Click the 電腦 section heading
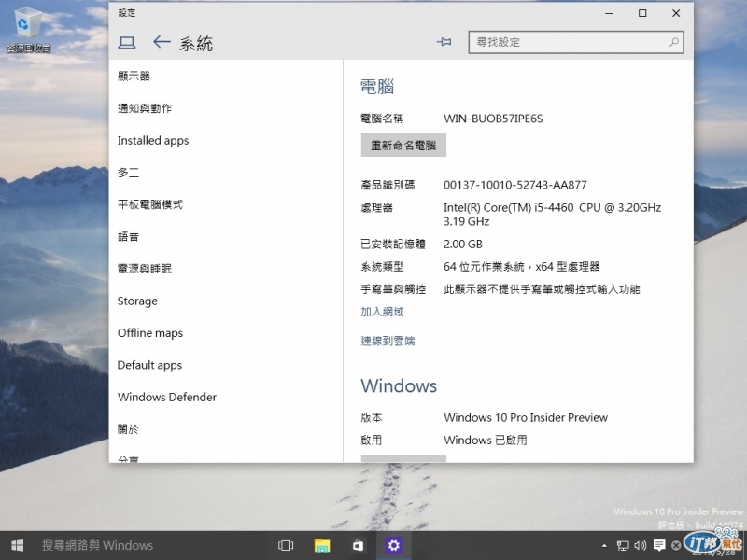Image resolution: width=747 pixels, height=560 pixels. (377, 87)
